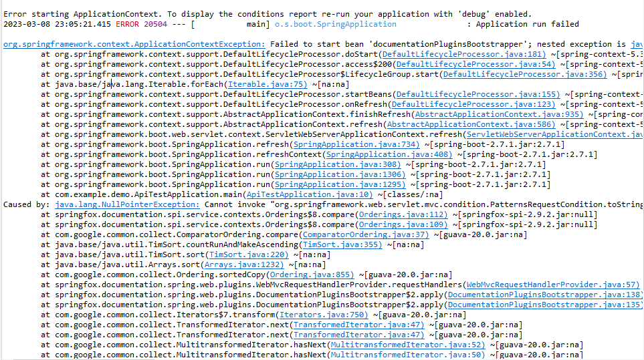
Task: Open AbstractApplicationContext.java:935 link
Action: coord(499,114)
